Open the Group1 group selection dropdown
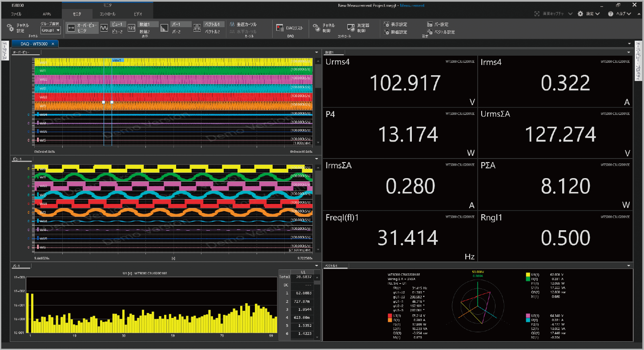 coord(51,30)
